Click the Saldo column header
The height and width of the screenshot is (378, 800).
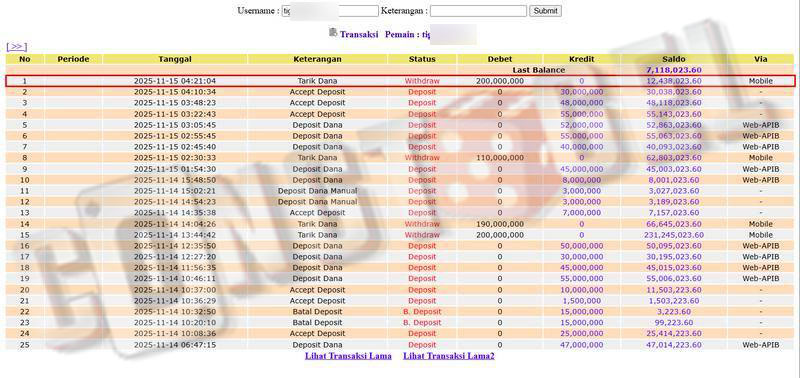(x=674, y=59)
